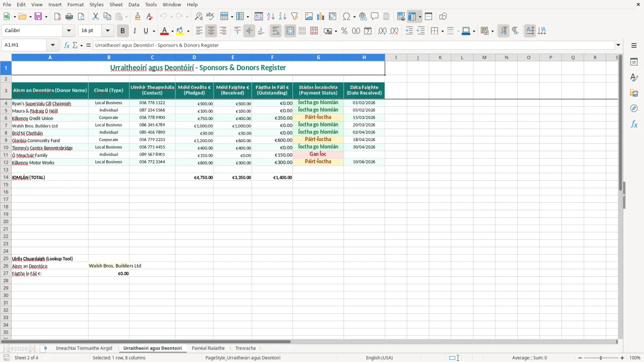The image size is (644, 362).
Task: Click the 100% zoom level
Action: pyautogui.click(x=635, y=358)
